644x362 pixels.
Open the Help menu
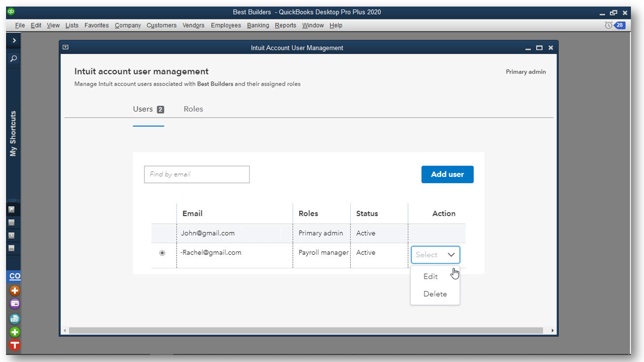336,25
